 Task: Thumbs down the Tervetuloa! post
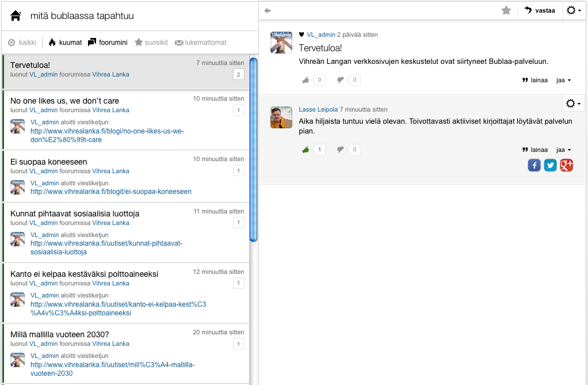(341, 80)
